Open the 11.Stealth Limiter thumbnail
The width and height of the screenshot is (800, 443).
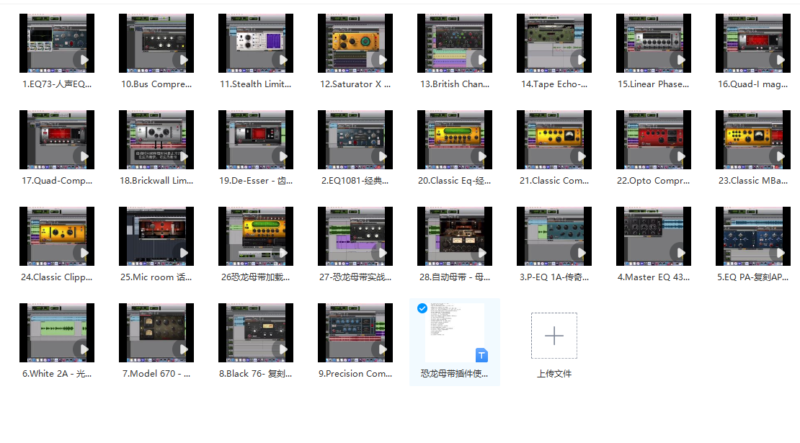256,42
